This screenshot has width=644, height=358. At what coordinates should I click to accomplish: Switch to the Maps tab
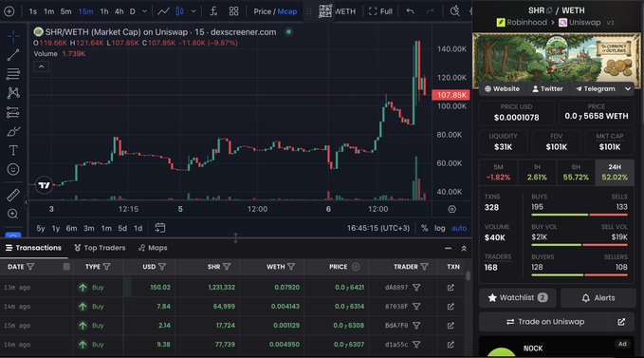tap(153, 248)
